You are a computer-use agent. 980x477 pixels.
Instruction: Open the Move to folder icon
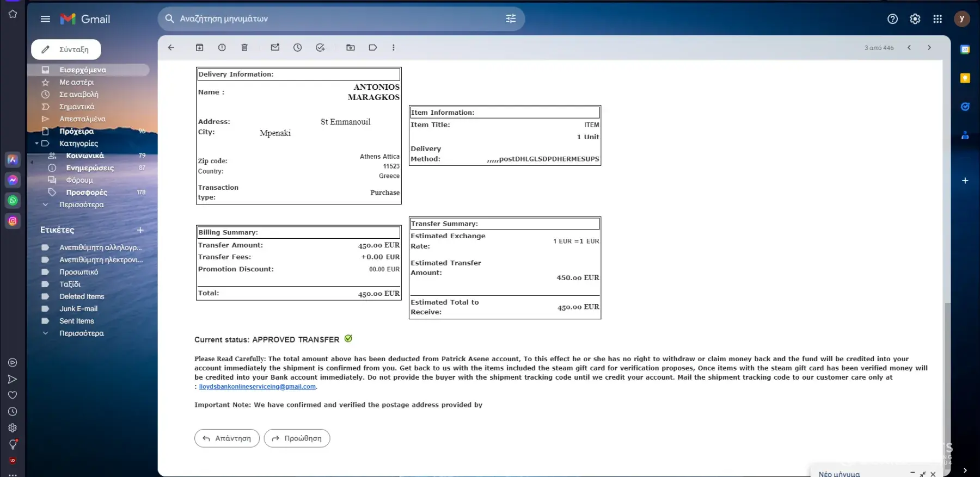(x=351, y=48)
